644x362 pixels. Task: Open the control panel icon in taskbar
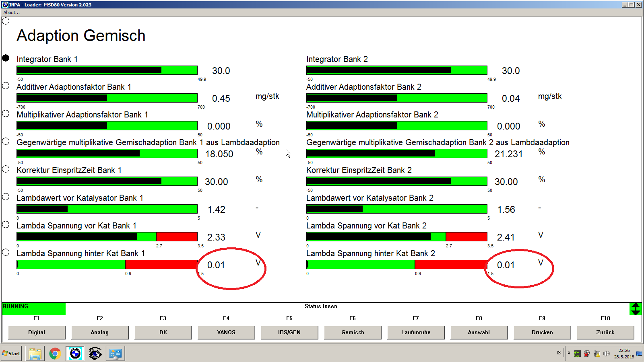click(115, 354)
